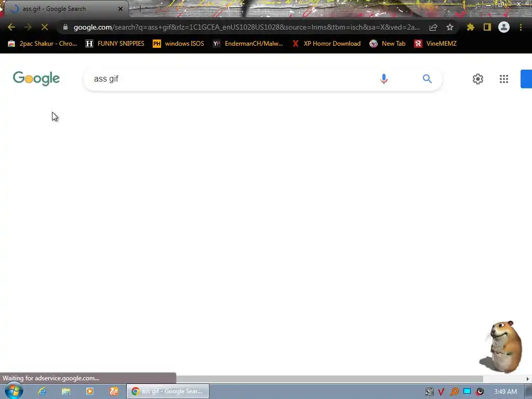Open the Google apps grid
Viewport: 532px width, 399px height.
[x=504, y=79]
